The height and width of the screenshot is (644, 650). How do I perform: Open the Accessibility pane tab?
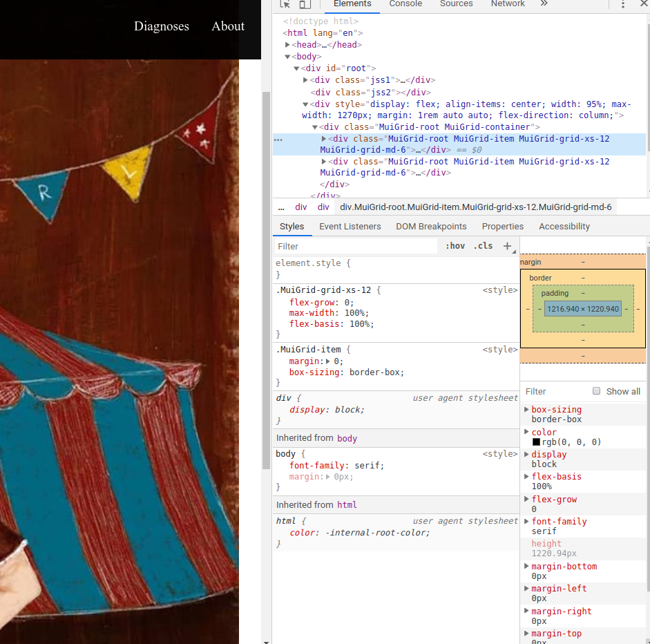[x=564, y=226]
